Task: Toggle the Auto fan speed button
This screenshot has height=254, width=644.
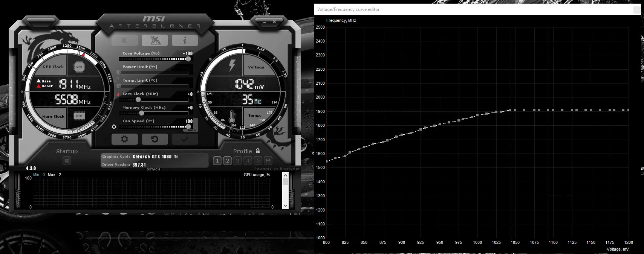Action: (192, 130)
